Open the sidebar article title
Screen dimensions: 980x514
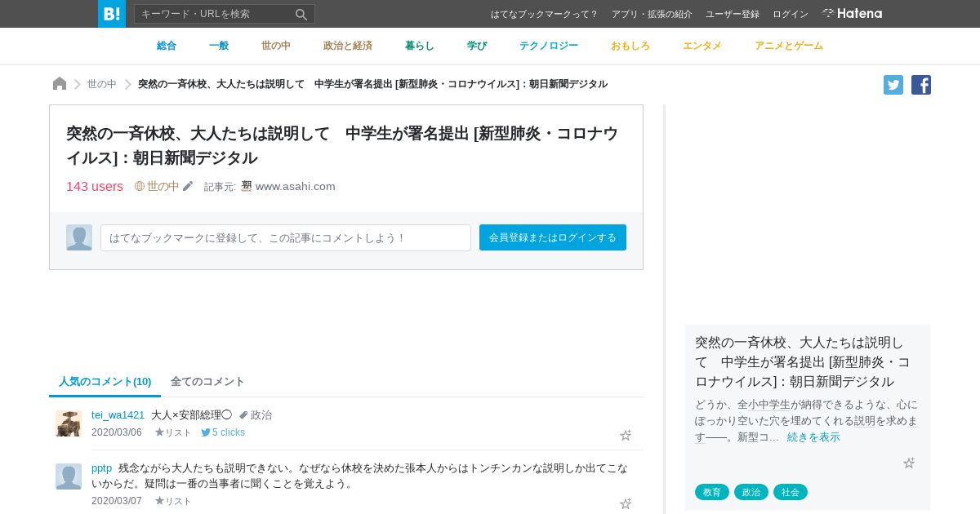(x=804, y=361)
